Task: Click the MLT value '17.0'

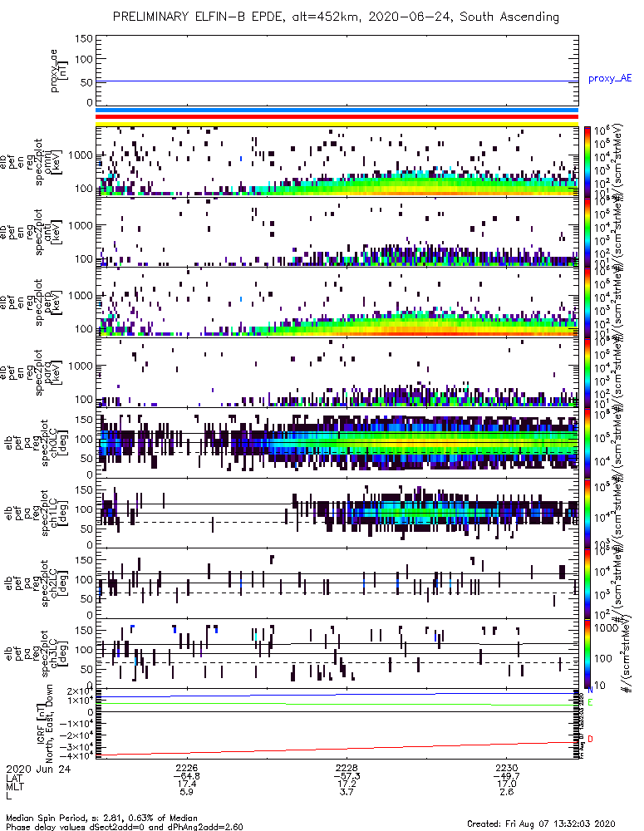Action: pyautogui.click(x=507, y=784)
